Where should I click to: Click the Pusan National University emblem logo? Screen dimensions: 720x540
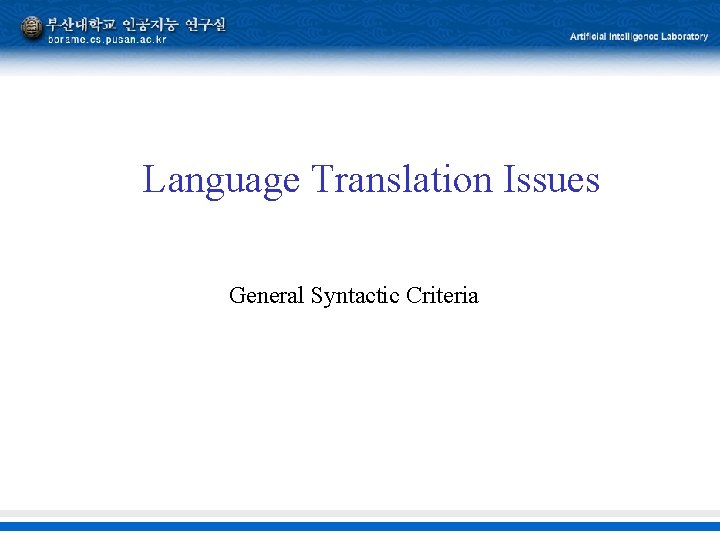pyautogui.click(x=32, y=28)
